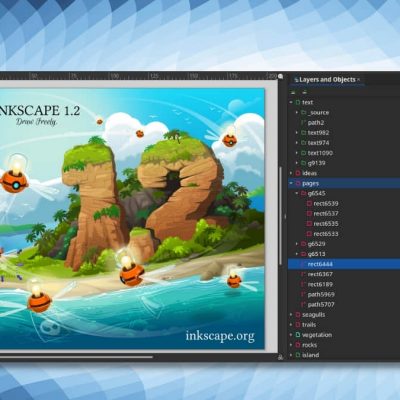Screen dimensions: 400x400
Task: Click the remove layer icon in the panel toolbar
Action: [x=304, y=92]
